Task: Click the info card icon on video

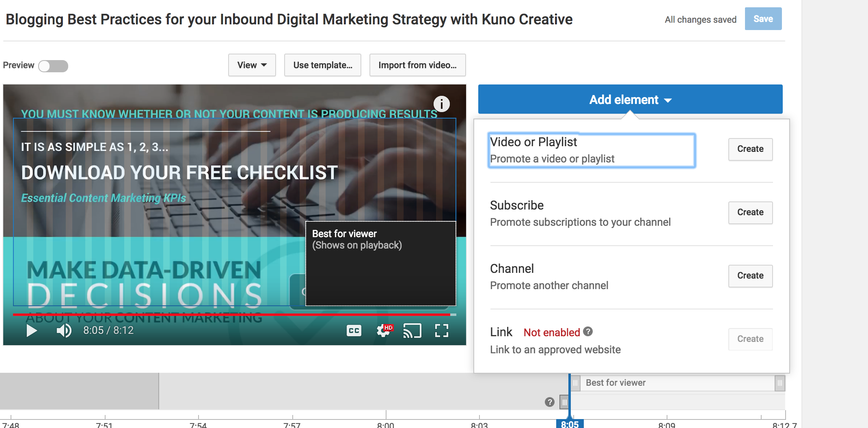Action: [441, 104]
